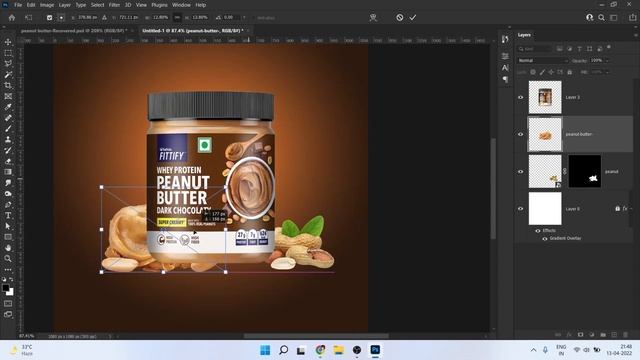Open the Opacity slider dropdown
The height and width of the screenshot is (360, 640).
pyautogui.click(x=607, y=60)
